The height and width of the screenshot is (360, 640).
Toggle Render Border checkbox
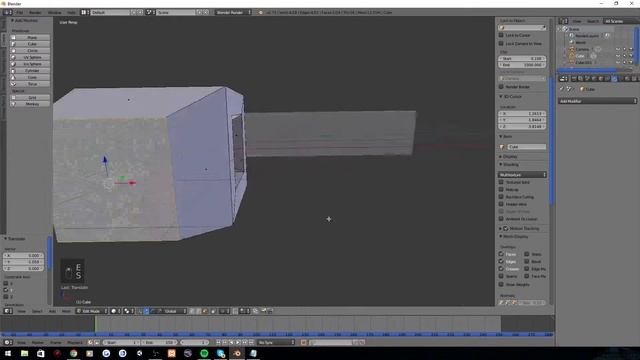(x=501, y=87)
